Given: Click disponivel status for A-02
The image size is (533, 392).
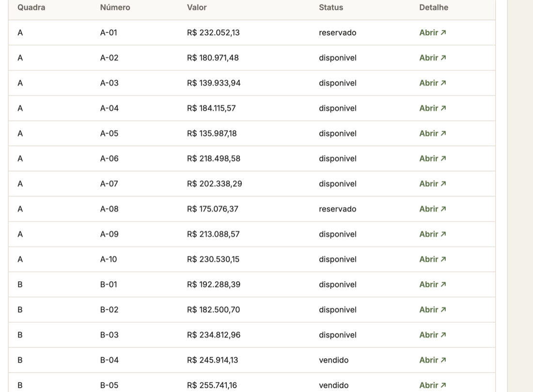Looking at the screenshot, I should tap(338, 58).
